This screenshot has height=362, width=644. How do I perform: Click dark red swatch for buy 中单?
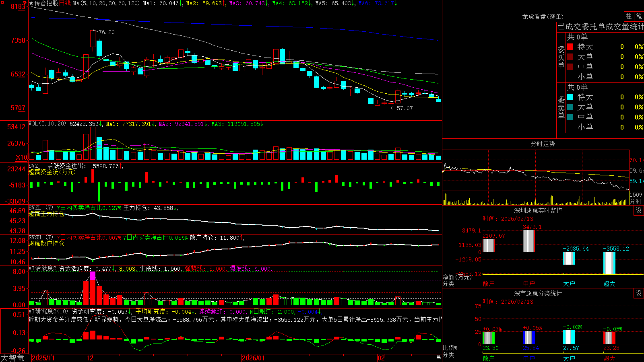click(x=570, y=67)
